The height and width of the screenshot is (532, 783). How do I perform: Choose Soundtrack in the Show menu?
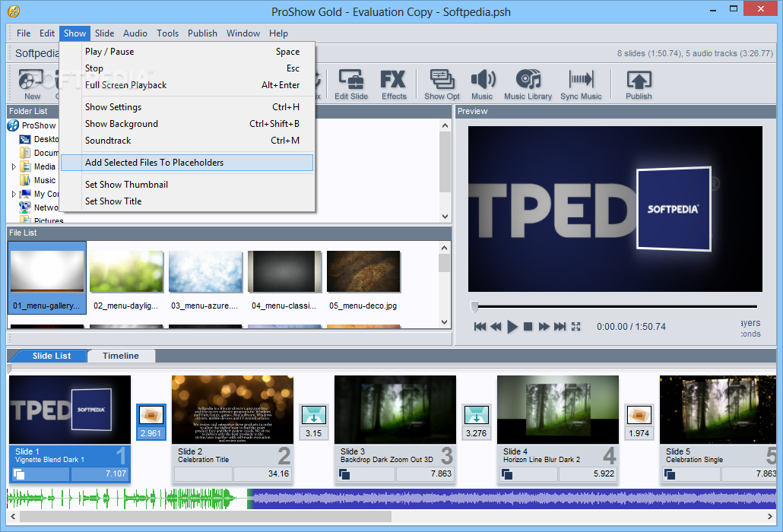[x=187, y=141]
